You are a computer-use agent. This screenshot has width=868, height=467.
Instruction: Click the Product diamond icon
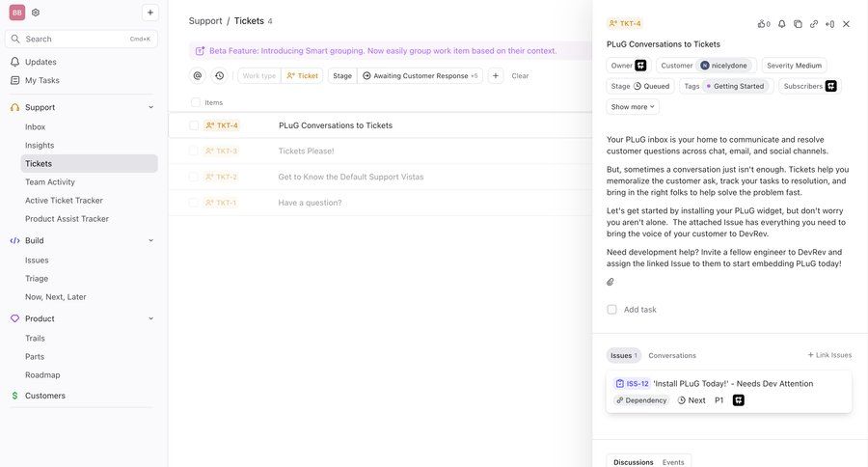pyautogui.click(x=14, y=318)
